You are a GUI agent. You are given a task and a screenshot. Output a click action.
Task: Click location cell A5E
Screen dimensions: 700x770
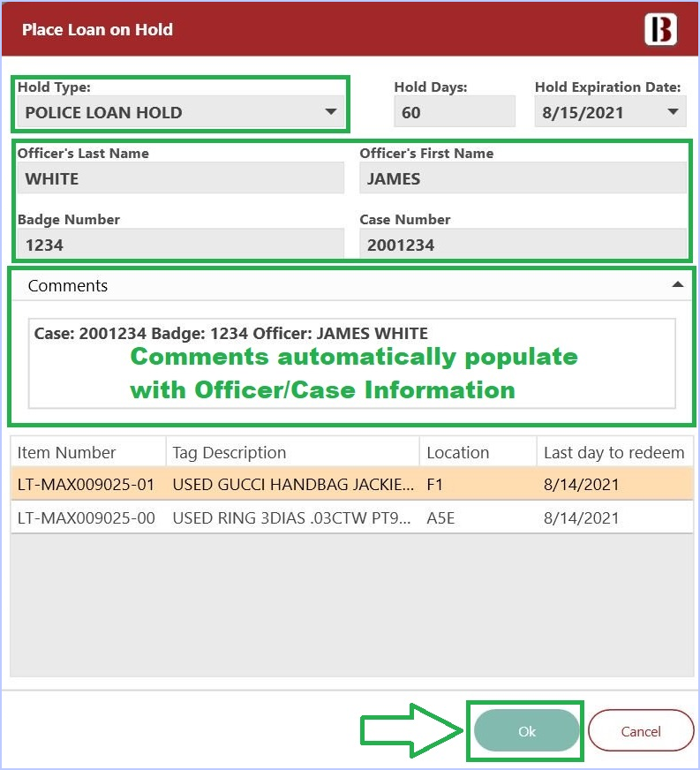(440, 517)
